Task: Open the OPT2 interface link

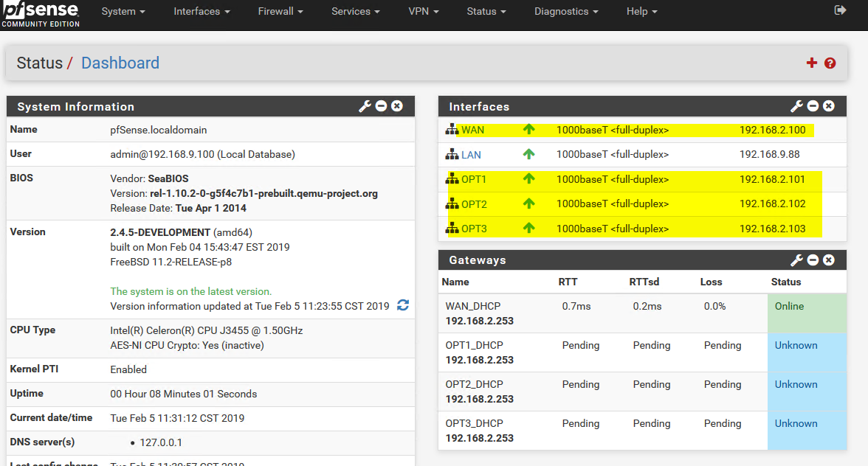Action: [475, 204]
